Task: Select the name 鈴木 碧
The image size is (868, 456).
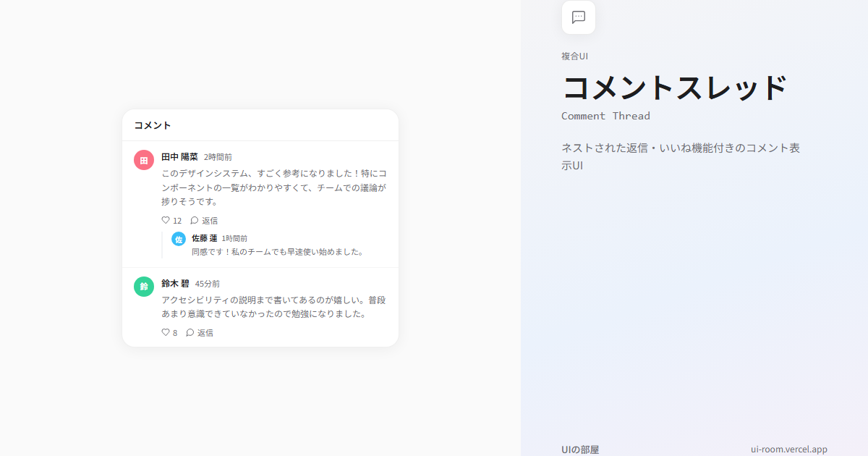Action: point(175,284)
